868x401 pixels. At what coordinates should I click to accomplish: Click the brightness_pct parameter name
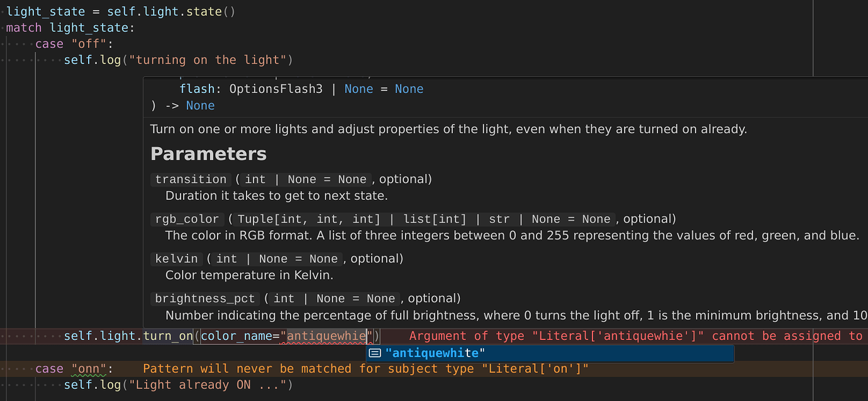coord(205,299)
